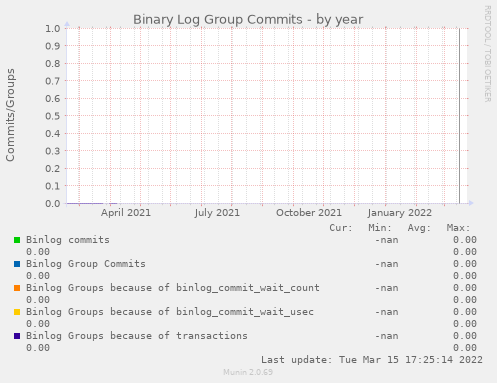The width and height of the screenshot is (497, 383).
Task: Click the blue Binlog Group Commits swatch
Action: pyautogui.click(x=17, y=264)
